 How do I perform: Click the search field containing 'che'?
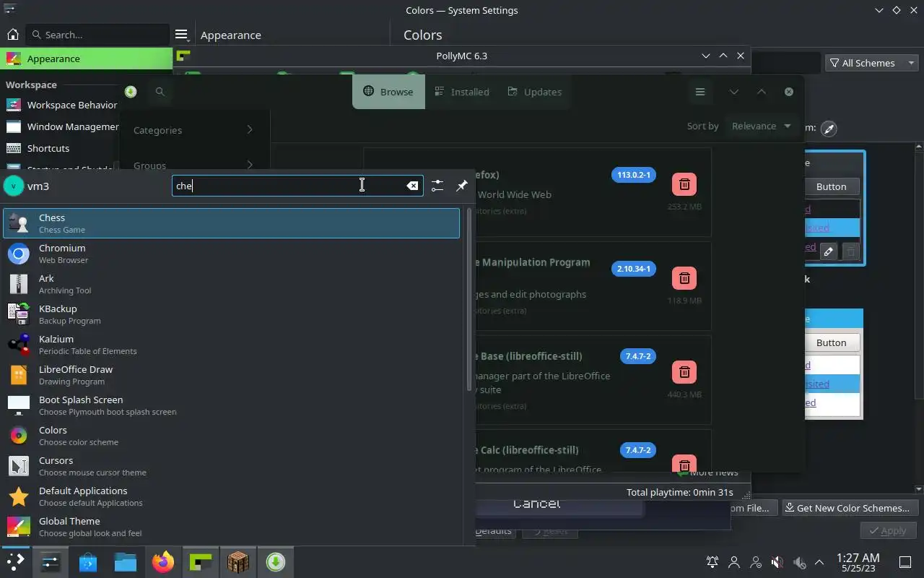(297, 186)
